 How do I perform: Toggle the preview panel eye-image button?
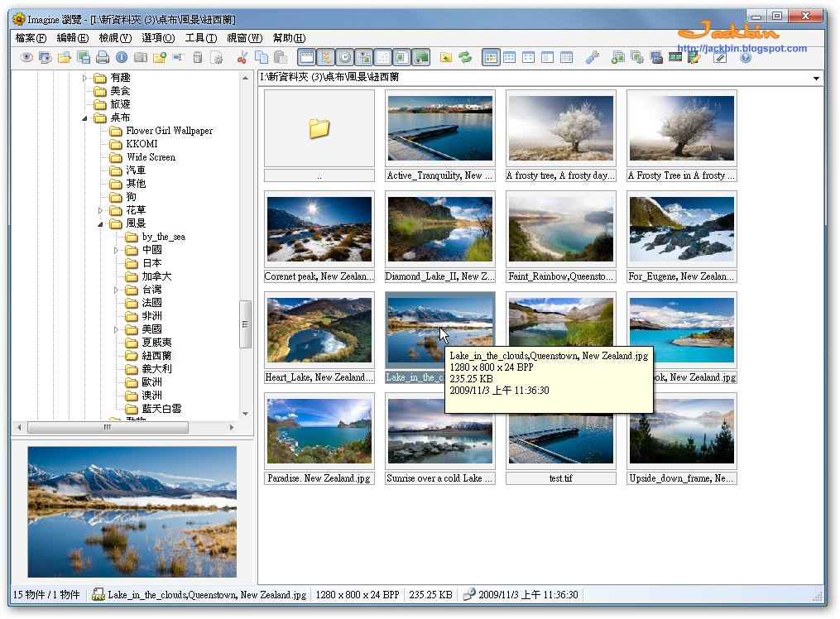click(364, 57)
